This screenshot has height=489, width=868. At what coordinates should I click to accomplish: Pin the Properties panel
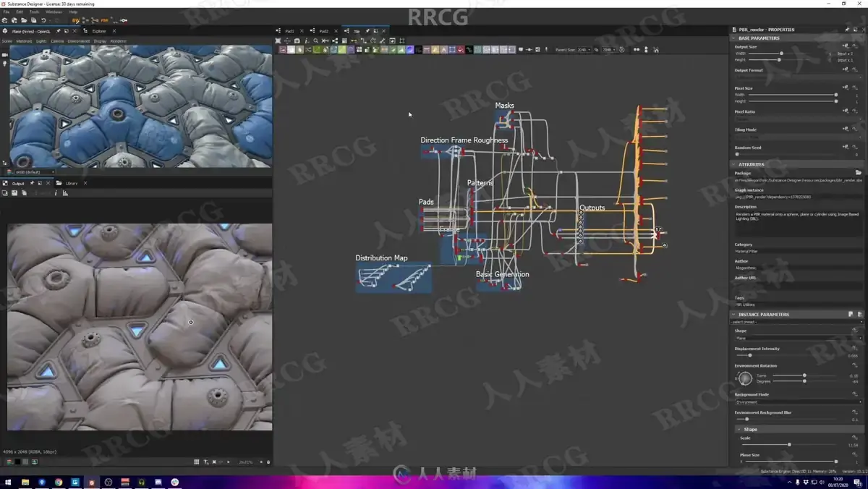tap(847, 30)
